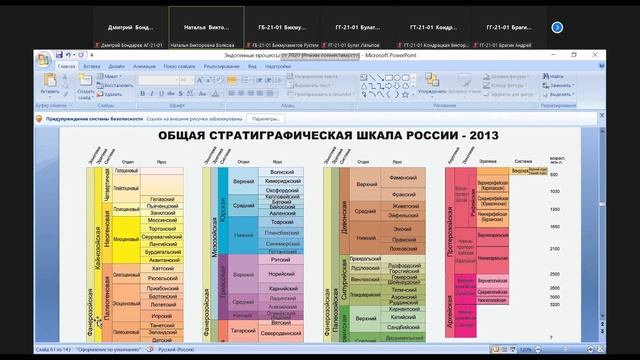Toggle align text left
Viewport: 640px width, 360px height.
click(x=231, y=94)
